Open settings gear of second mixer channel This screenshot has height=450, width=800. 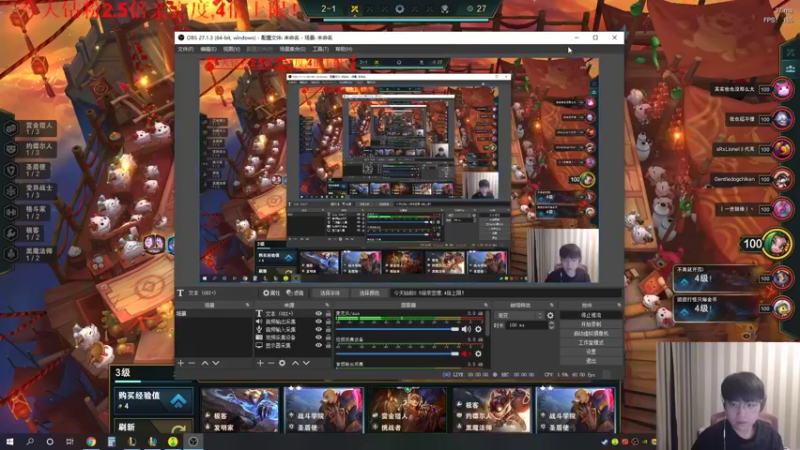478,354
